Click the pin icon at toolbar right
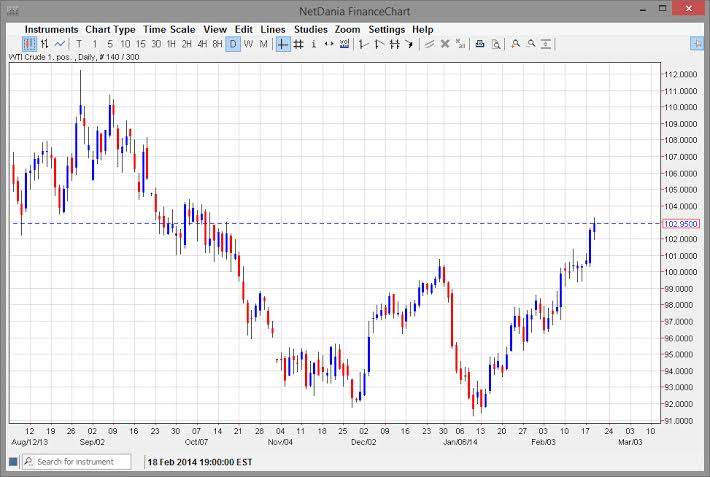Image resolution: width=710 pixels, height=477 pixels. (697, 44)
